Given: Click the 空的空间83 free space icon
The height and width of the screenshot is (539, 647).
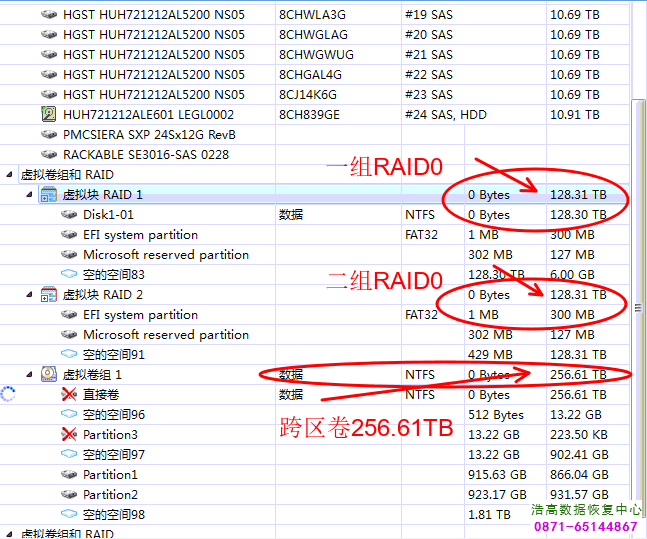Looking at the screenshot, I should pyautogui.click(x=69, y=275).
